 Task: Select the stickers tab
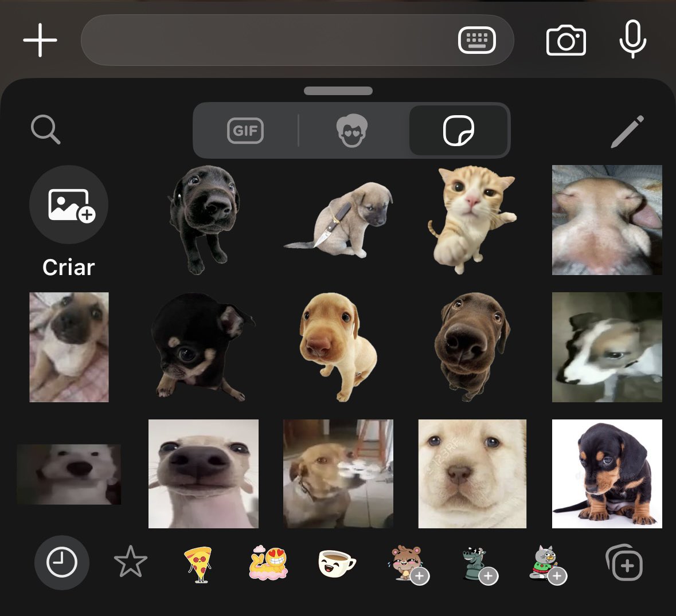(458, 131)
